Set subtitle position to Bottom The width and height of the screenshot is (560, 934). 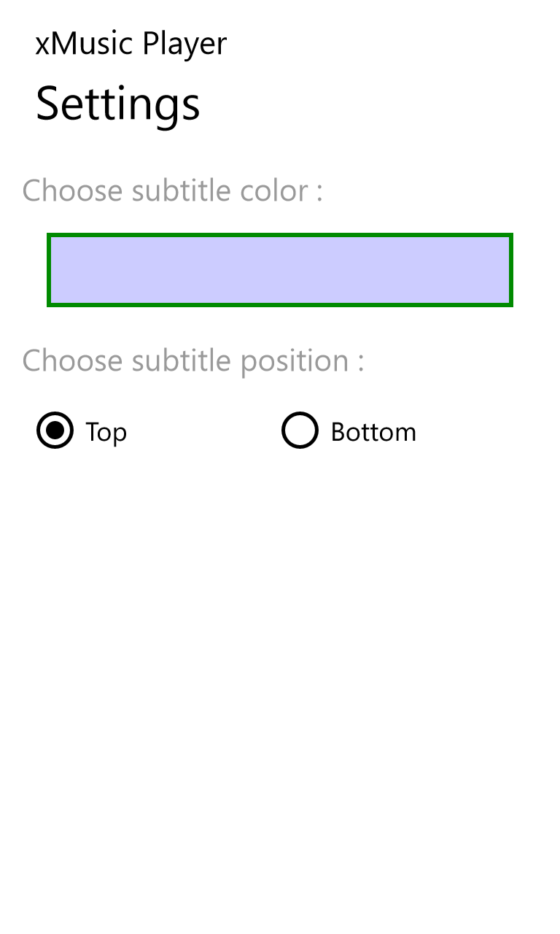300,431
